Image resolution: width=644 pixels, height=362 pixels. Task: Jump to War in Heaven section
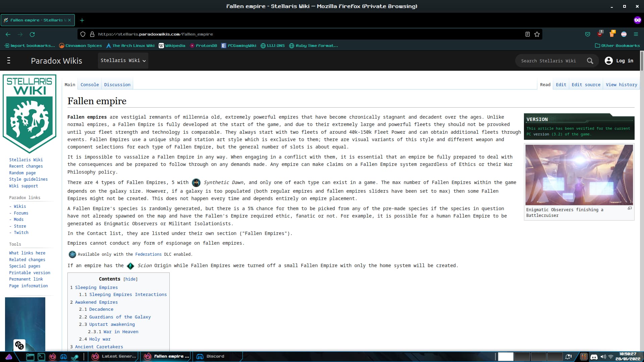click(121, 332)
